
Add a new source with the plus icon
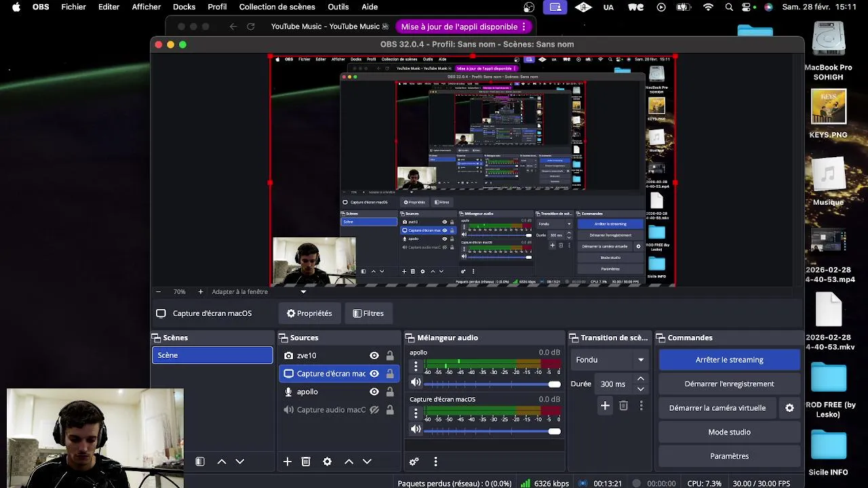(288, 462)
